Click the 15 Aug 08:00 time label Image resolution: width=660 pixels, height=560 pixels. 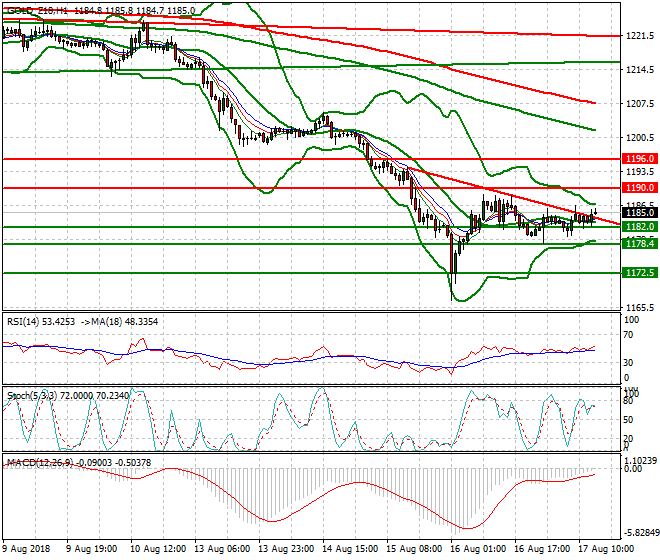(414, 549)
